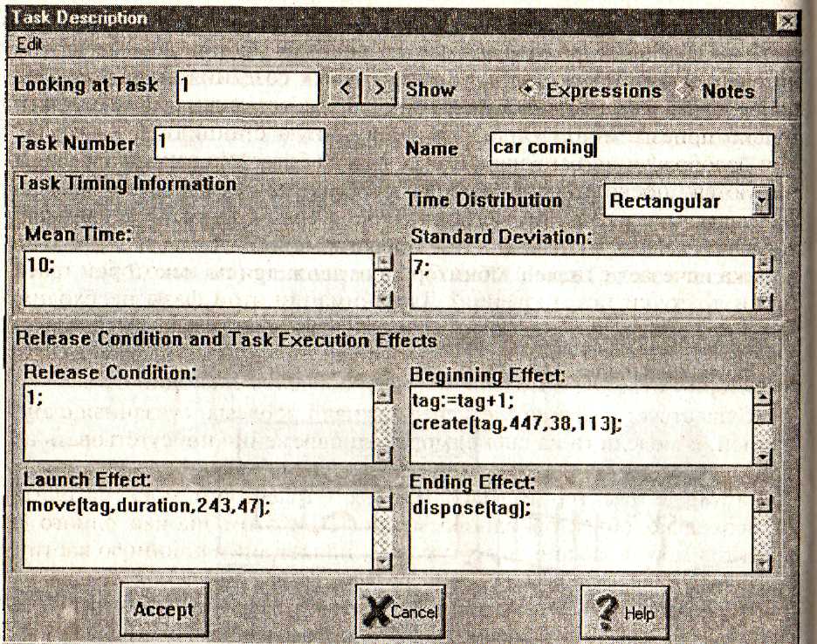
Task: Click the tag:=tag+1; line
Action: tap(463, 401)
